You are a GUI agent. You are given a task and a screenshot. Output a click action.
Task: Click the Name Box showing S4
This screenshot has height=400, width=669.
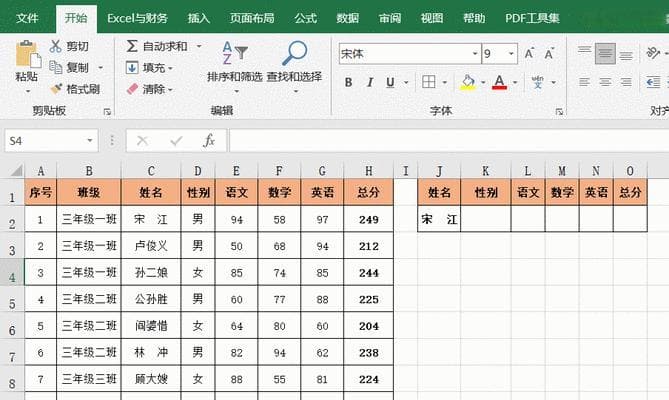point(44,141)
